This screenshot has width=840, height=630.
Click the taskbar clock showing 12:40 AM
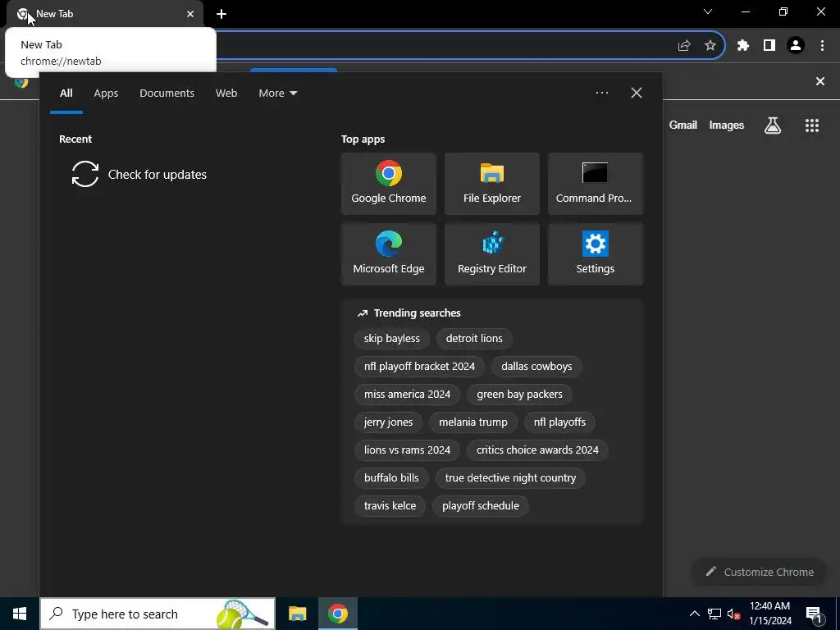point(769,614)
